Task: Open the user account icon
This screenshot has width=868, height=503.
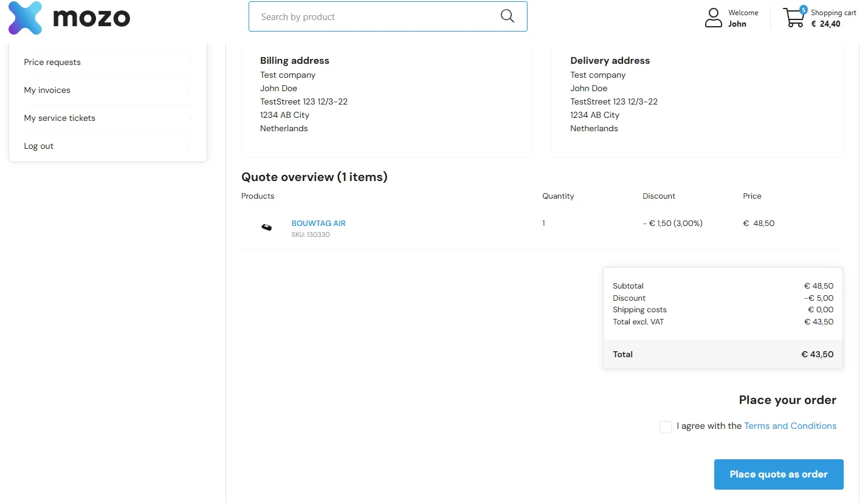Action: click(713, 18)
